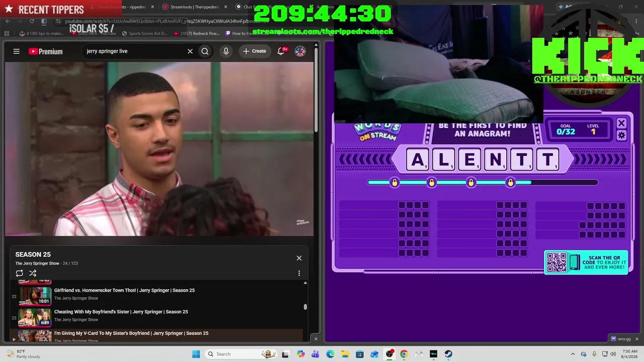This screenshot has height=362, width=644.
Task: Open YouTube notifications bell
Action: tap(281, 51)
